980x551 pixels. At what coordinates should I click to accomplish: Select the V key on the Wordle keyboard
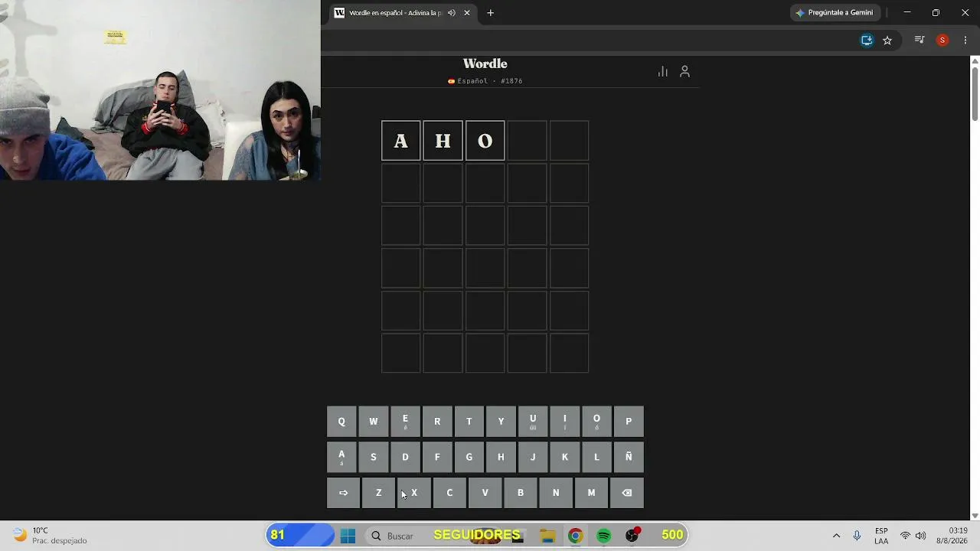coord(485,493)
